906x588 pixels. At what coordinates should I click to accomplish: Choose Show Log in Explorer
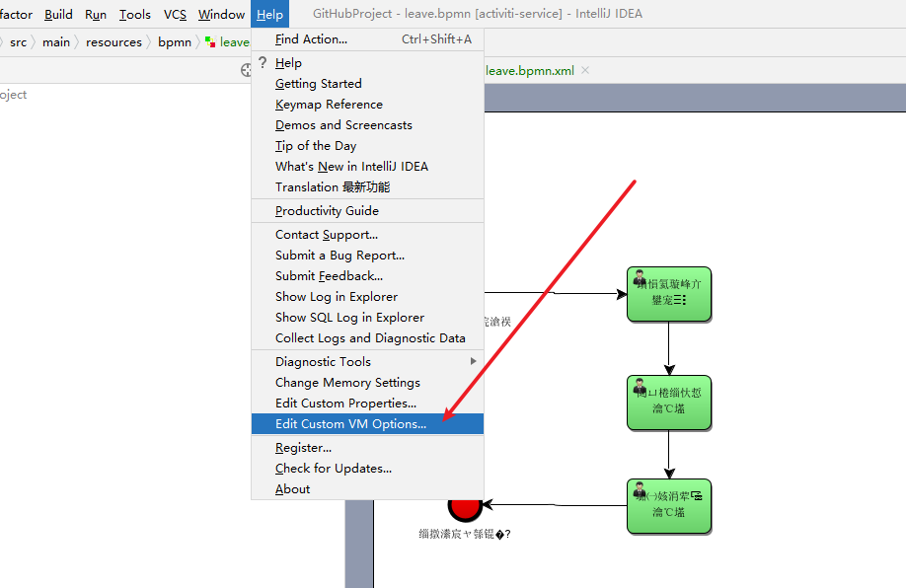coord(367,298)
